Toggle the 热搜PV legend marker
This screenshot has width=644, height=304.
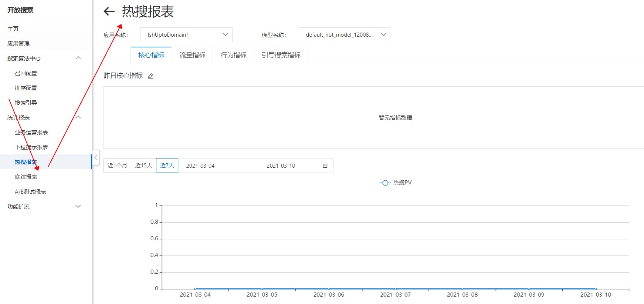(385, 183)
